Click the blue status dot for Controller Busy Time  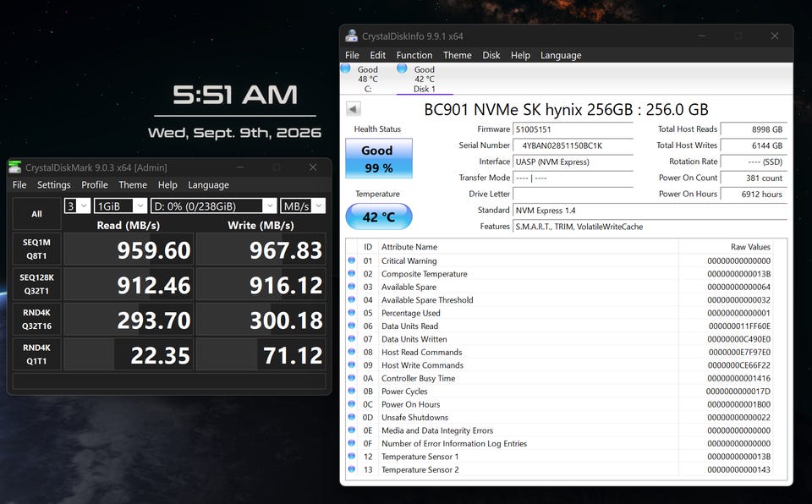(x=352, y=378)
